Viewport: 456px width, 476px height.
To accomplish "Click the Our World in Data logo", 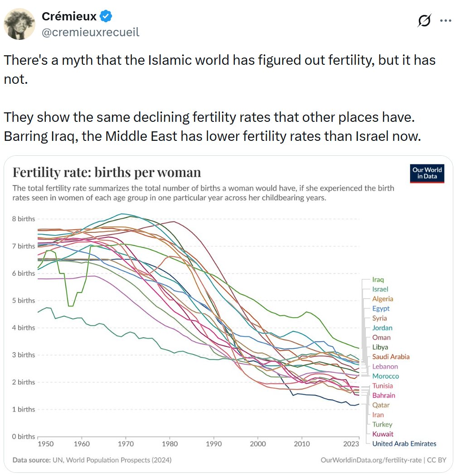I will click(x=427, y=173).
